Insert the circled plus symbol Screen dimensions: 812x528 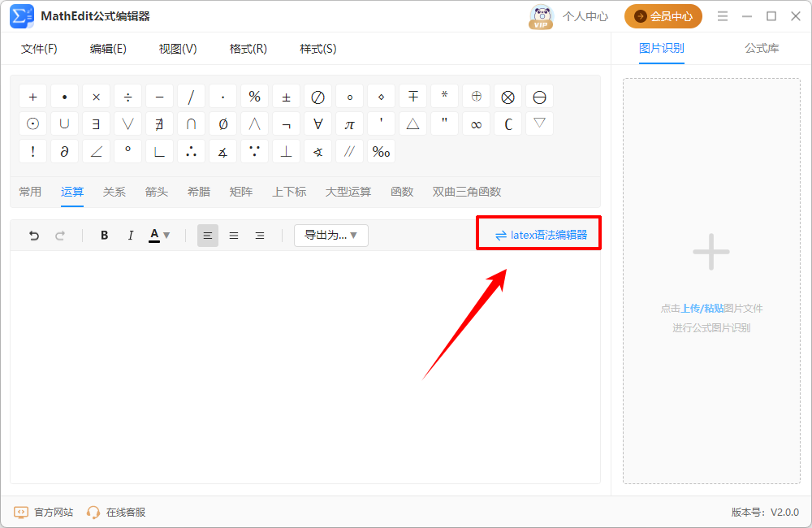[476, 97]
